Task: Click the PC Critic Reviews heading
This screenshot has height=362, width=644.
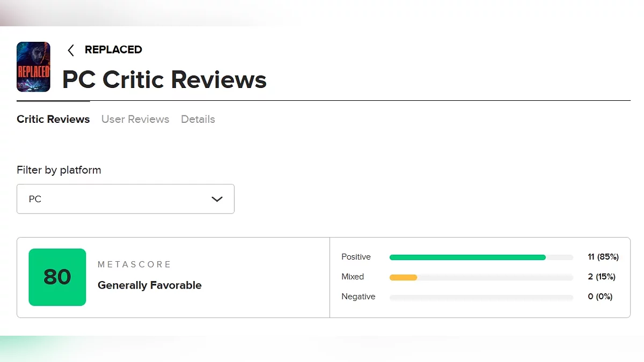Action: [164, 79]
